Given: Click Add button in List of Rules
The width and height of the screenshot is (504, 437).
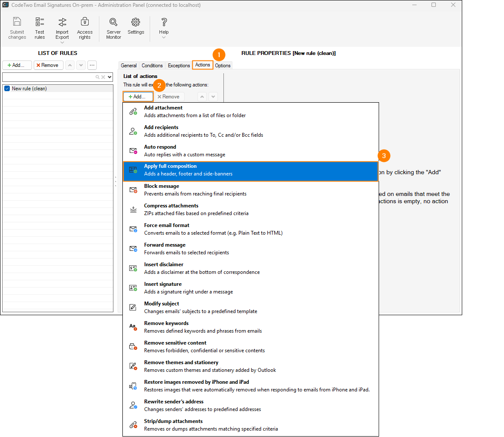Looking at the screenshot, I should [17, 65].
